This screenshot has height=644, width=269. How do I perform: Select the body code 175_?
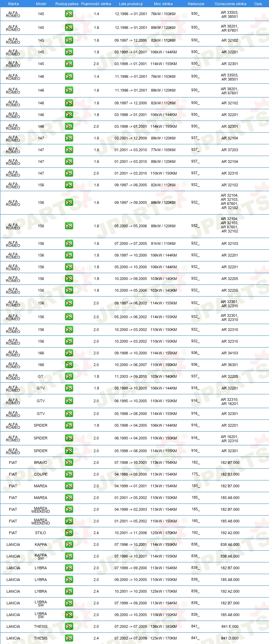[195, 474]
